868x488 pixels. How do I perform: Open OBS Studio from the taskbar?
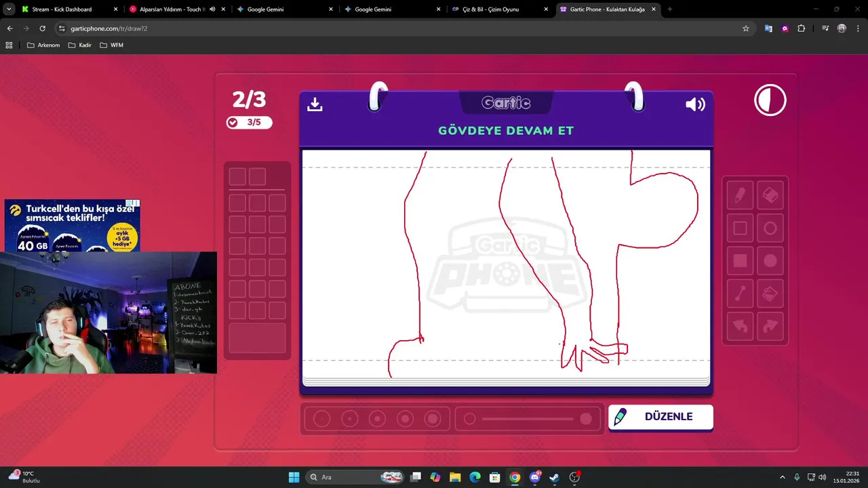coord(574,477)
